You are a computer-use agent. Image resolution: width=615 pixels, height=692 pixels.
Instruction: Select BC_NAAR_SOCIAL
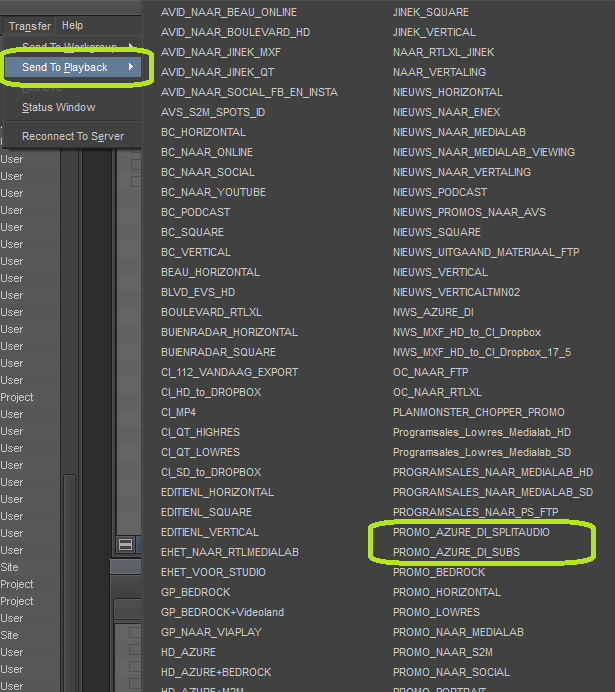pyautogui.click(x=208, y=172)
